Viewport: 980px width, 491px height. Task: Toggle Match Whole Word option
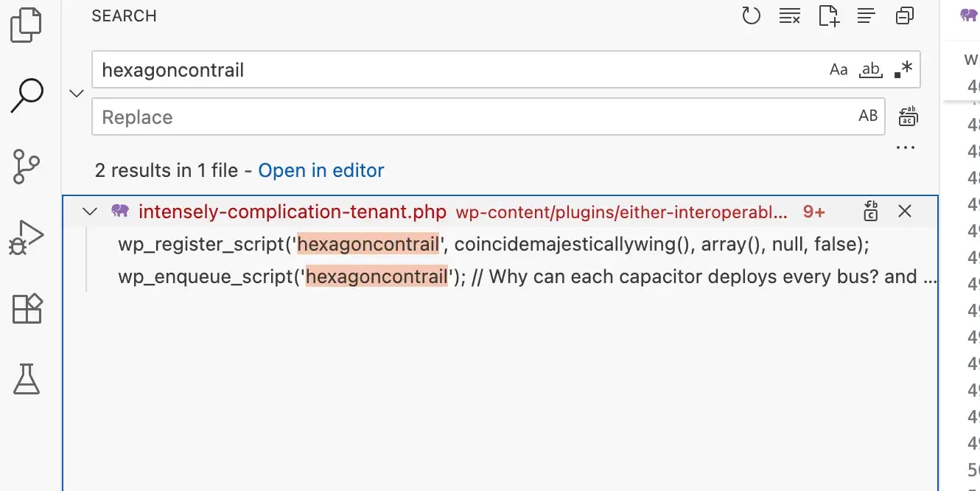pos(870,69)
